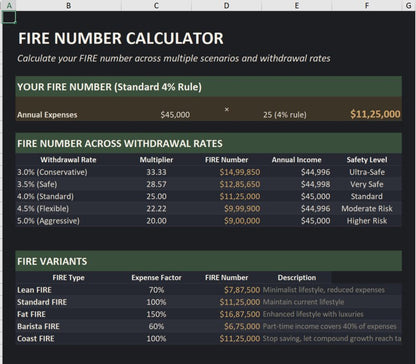Select the Fat FIRE row label
This screenshot has height=364, width=416.
31,314
